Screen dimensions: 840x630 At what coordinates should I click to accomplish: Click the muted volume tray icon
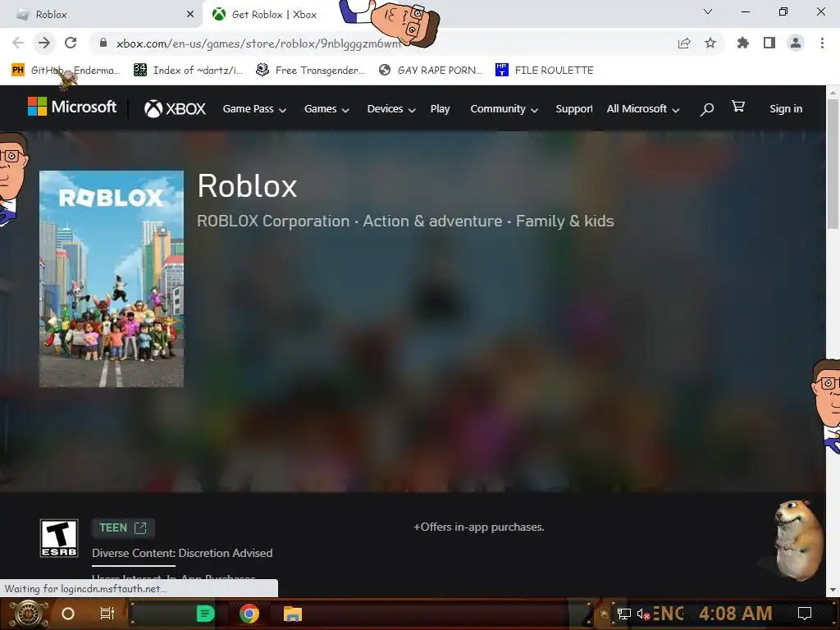click(643, 614)
